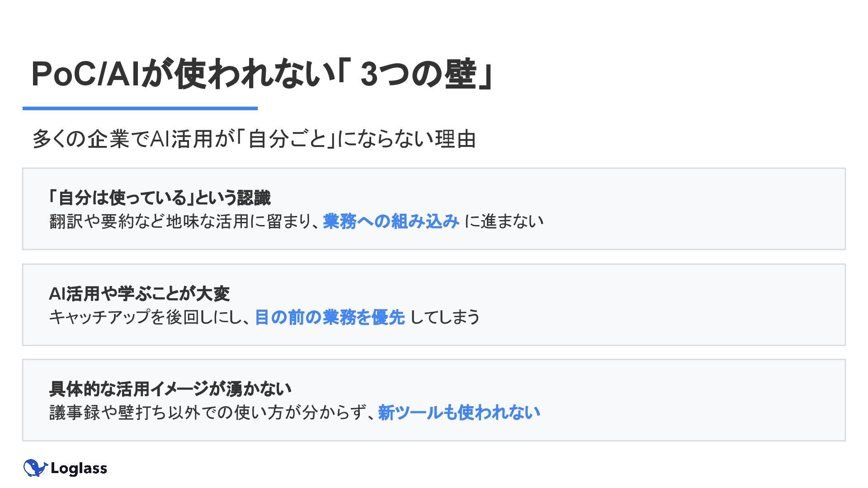This screenshot has height=488, width=868.
Task: Click heading 'AI活用や学ぶことが大変'
Action: (139, 294)
